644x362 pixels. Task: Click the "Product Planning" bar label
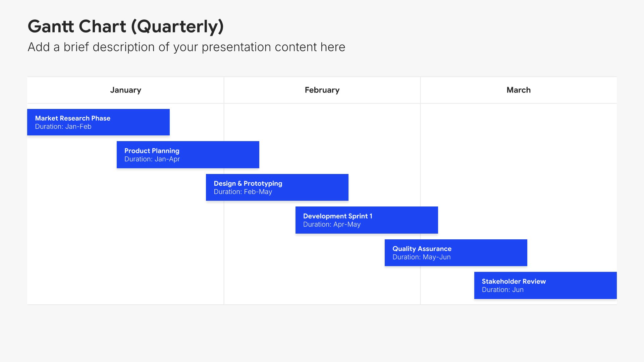tap(152, 151)
